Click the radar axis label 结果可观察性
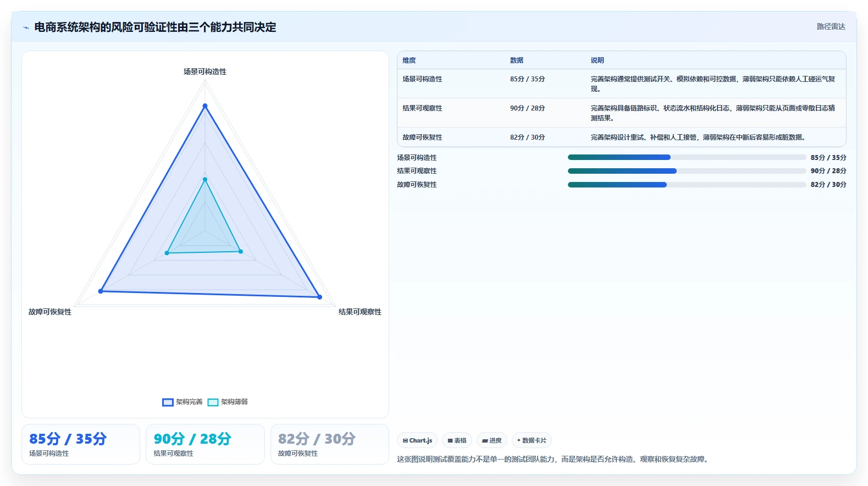868x486 pixels. (x=360, y=312)
